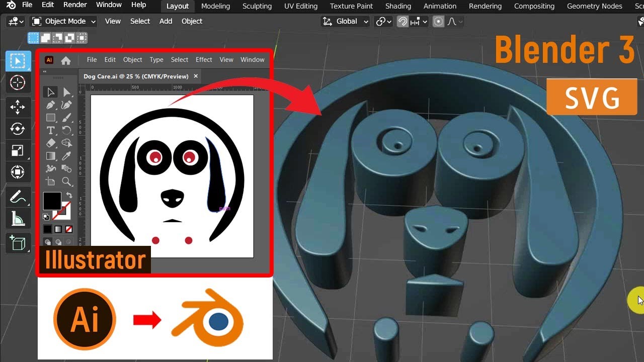Open Illustrator's Effect menu
This screenshot has width=644, height=362.
coord(204,59)
